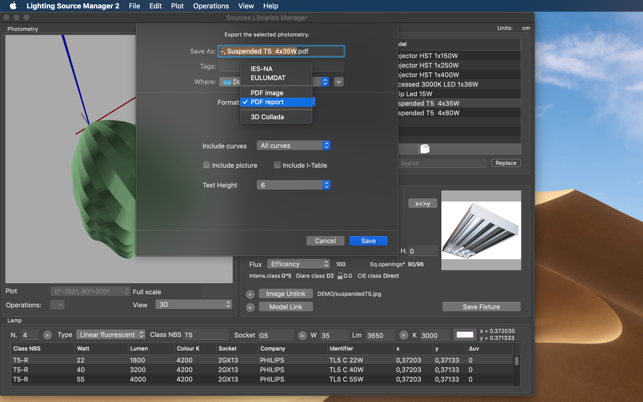Click the Replace button
643x402 pixels.
(x=506, y=163)
